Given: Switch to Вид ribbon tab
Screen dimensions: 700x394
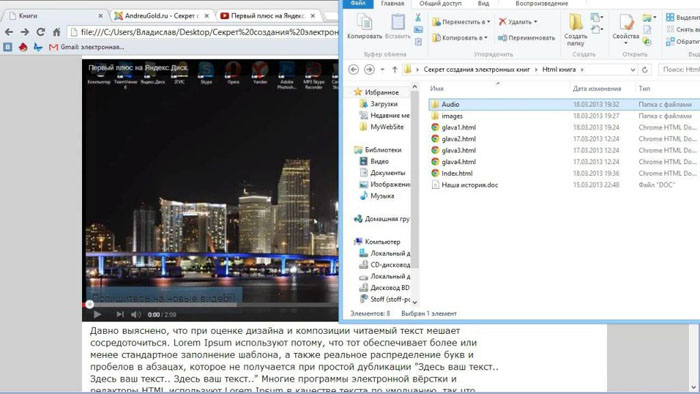Looking at the screenshot, I should (483, 4).
